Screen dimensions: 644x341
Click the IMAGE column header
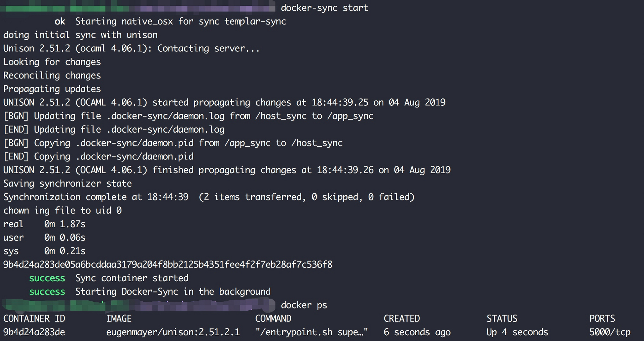coord(119,319)
